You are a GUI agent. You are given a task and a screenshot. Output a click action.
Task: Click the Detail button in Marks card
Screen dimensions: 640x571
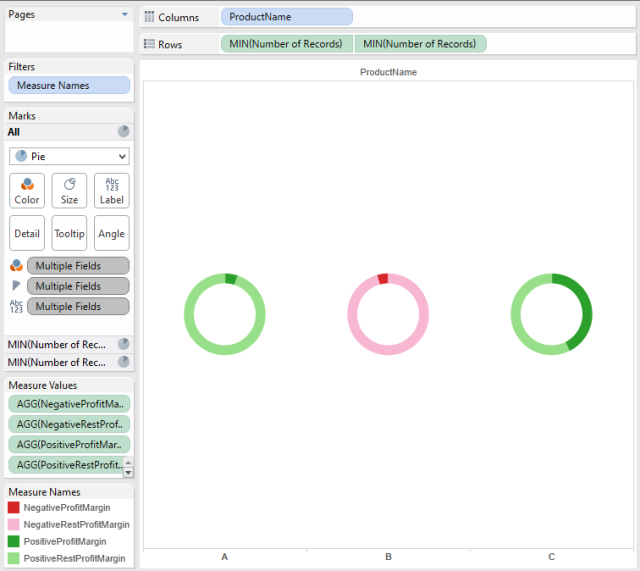click(x=27, y=233)
